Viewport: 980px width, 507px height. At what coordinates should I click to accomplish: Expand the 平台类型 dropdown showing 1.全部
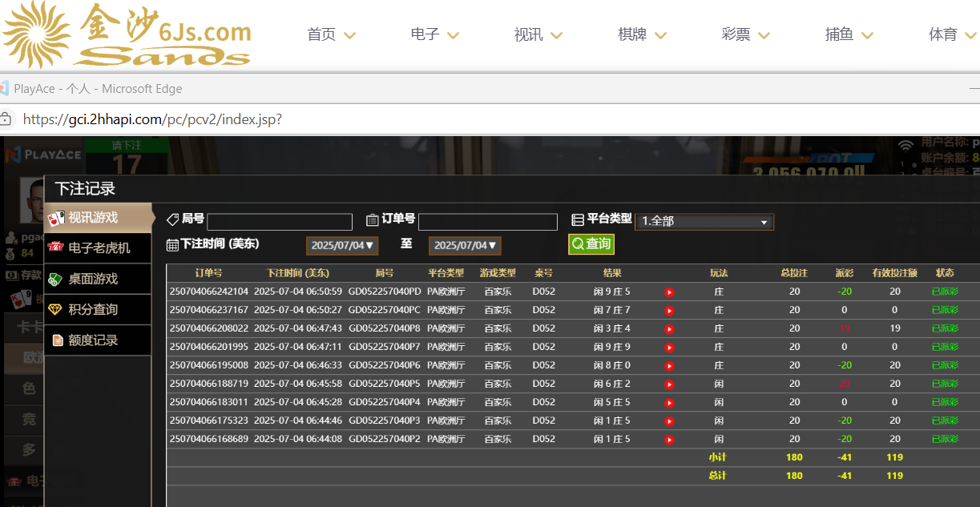704,222
